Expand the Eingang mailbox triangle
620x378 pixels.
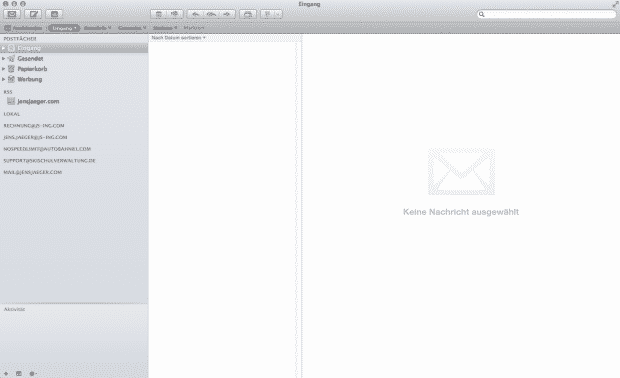(x=4, y=48)
